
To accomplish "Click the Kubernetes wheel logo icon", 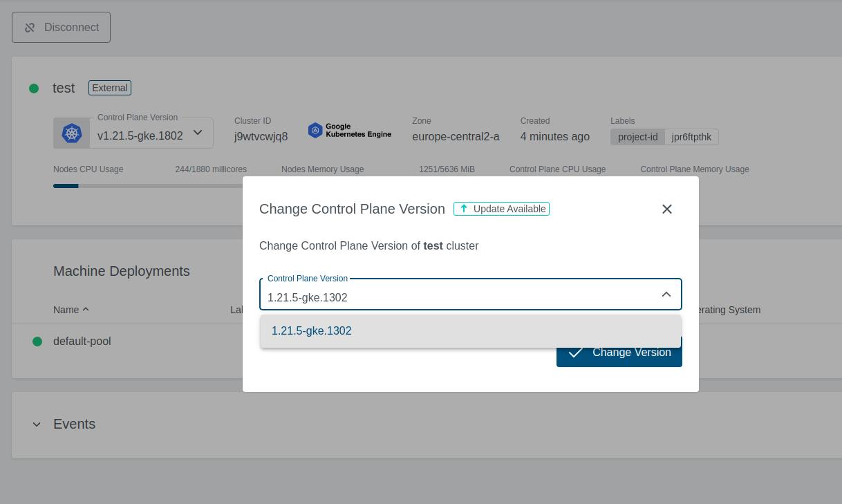I will tap(72, 133).
